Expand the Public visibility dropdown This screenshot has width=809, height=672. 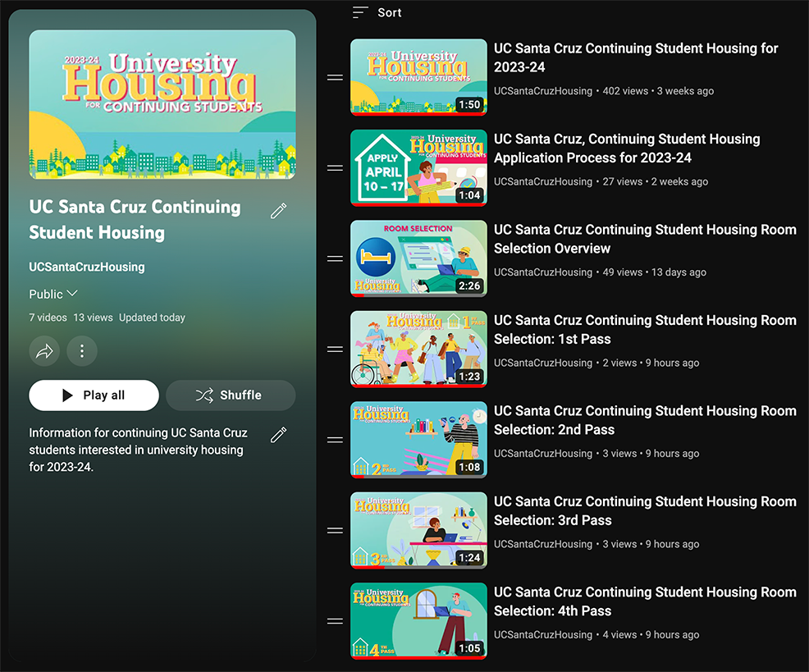[53, 295]
